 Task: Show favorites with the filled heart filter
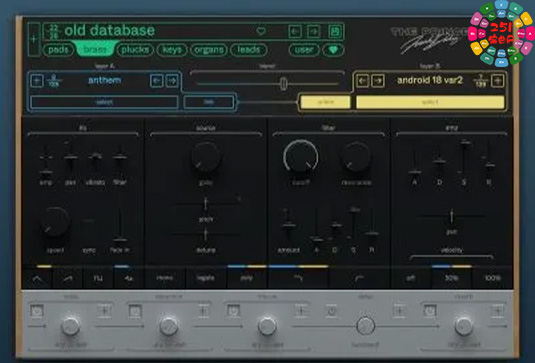(x=333, y=50)
